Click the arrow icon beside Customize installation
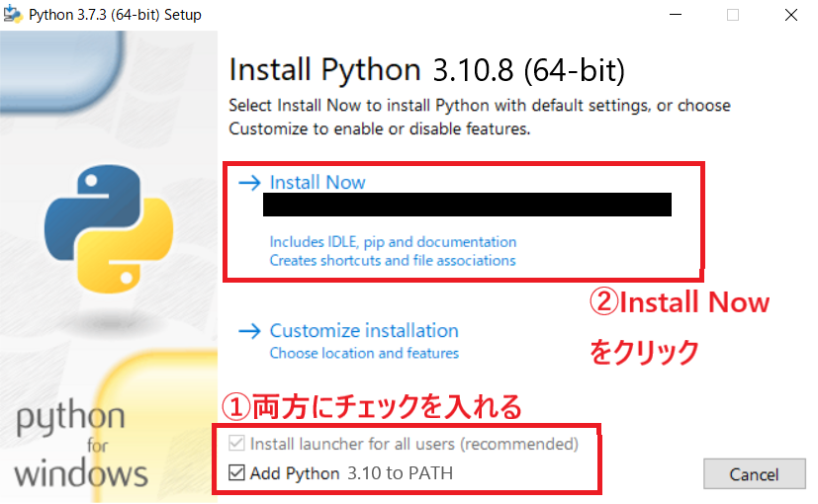 pyautogui.click(x=249, y=331)
